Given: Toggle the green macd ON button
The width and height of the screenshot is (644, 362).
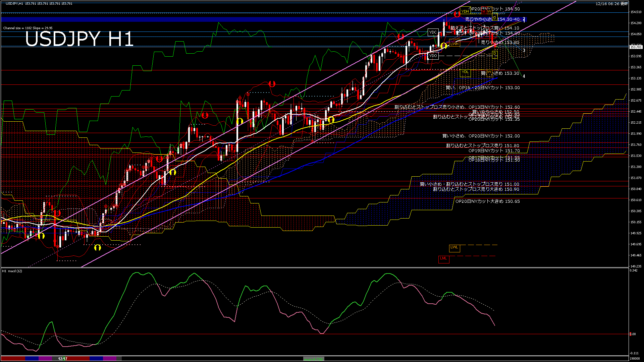Looking at the screenshot, I should 314,359.
